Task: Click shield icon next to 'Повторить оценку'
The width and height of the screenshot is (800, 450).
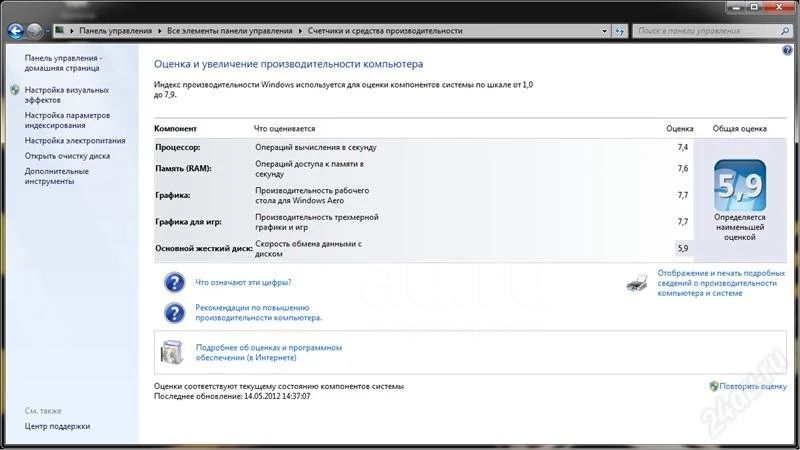Action: click(714, 386)
